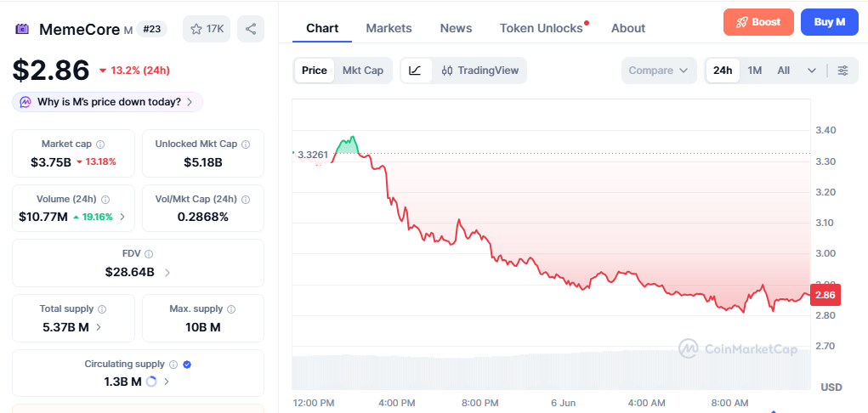868x413 pixels.
Task: Click the circulating supply verified badge
Action: (x=187, y=365)
